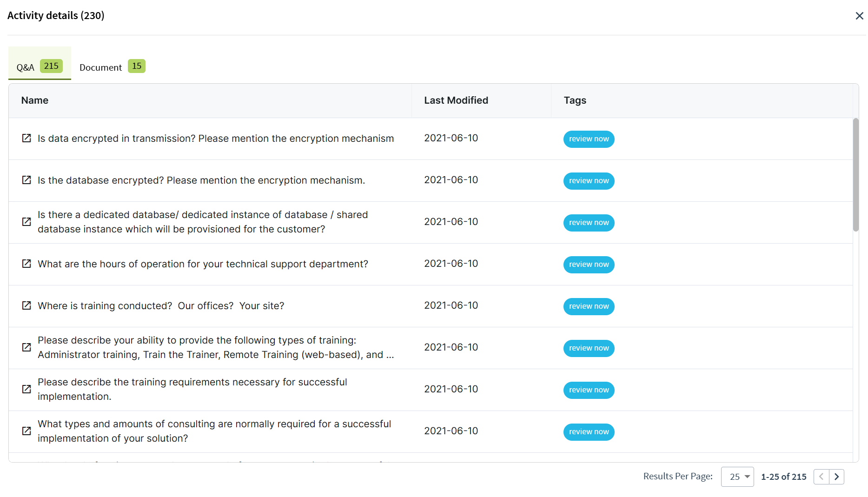Click date 2021-06-10 in the data encrypted row
The width and height of the screenshot is (868, 497).
tap(451, 138)
